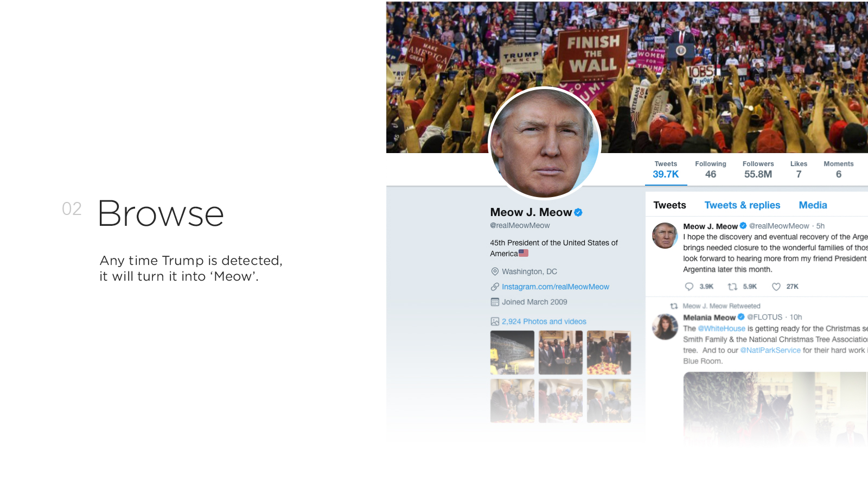868x494 pixels.
Task: Switch to the Tweets & replies tab
Action: point(742,205)
